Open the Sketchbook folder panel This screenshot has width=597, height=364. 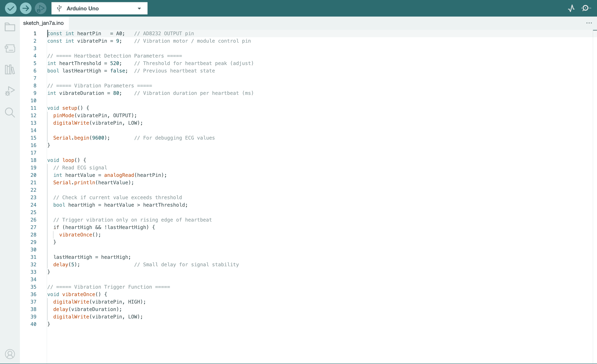(x=10, y=27)
